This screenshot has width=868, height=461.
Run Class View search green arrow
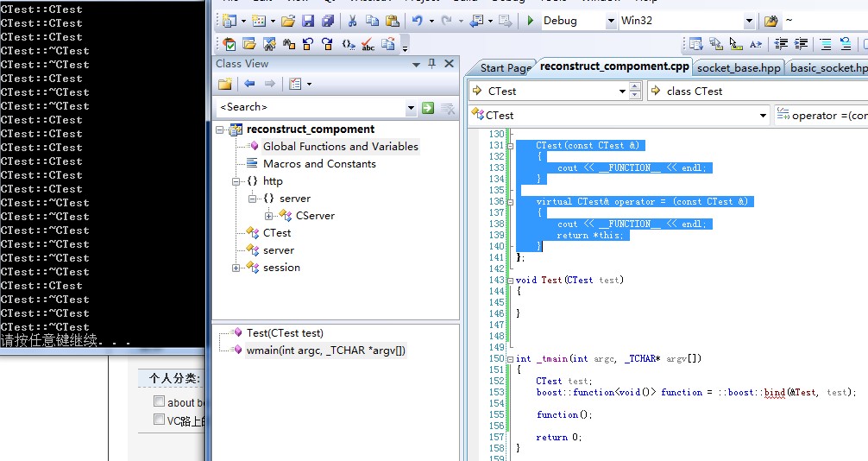point(428,108)
